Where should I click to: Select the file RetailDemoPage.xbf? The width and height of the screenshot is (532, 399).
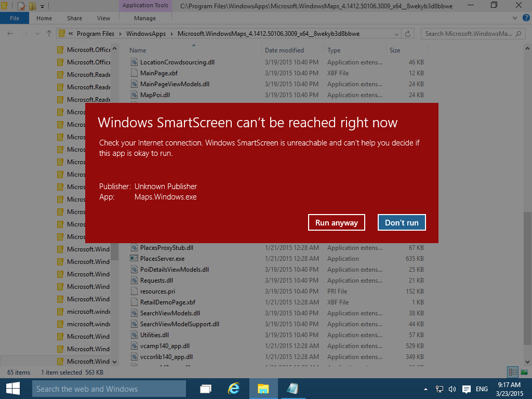[x=168, y=302]
